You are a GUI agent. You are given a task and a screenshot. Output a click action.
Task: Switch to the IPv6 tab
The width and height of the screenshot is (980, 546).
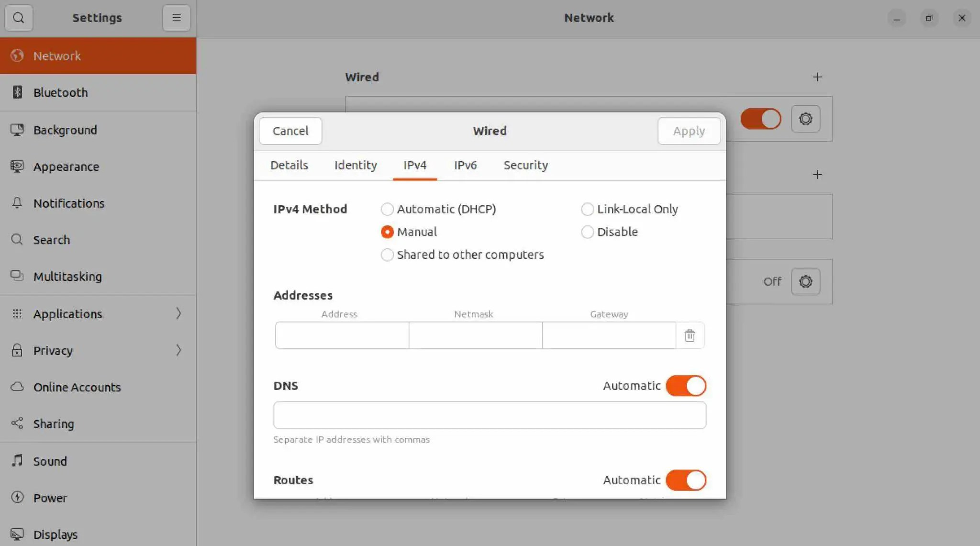click(465, 165)
